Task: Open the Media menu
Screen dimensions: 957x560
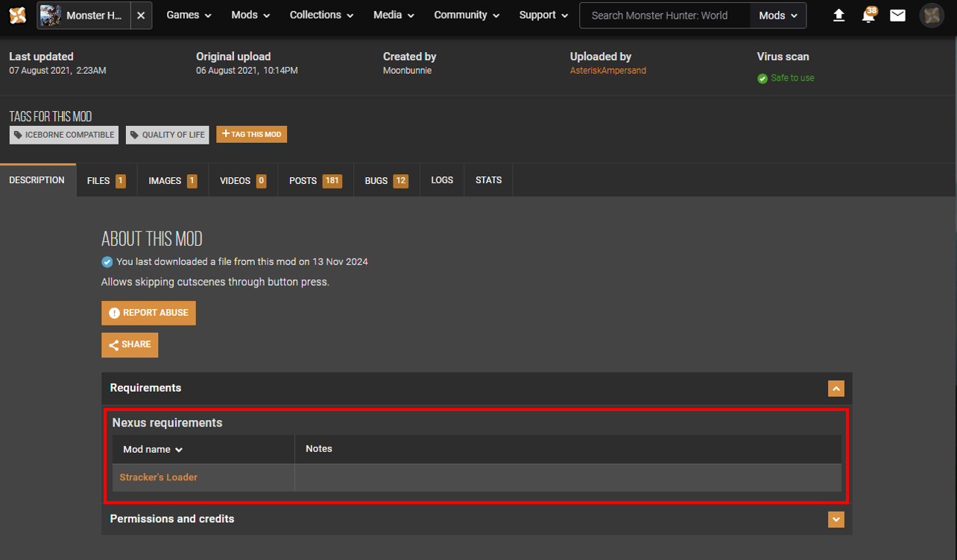Action: point(394,15)
